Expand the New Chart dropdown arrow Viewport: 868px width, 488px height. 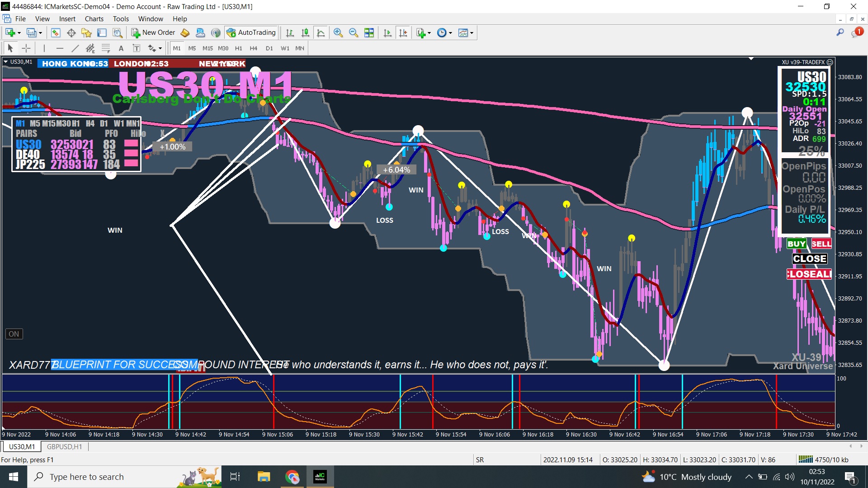19,33
